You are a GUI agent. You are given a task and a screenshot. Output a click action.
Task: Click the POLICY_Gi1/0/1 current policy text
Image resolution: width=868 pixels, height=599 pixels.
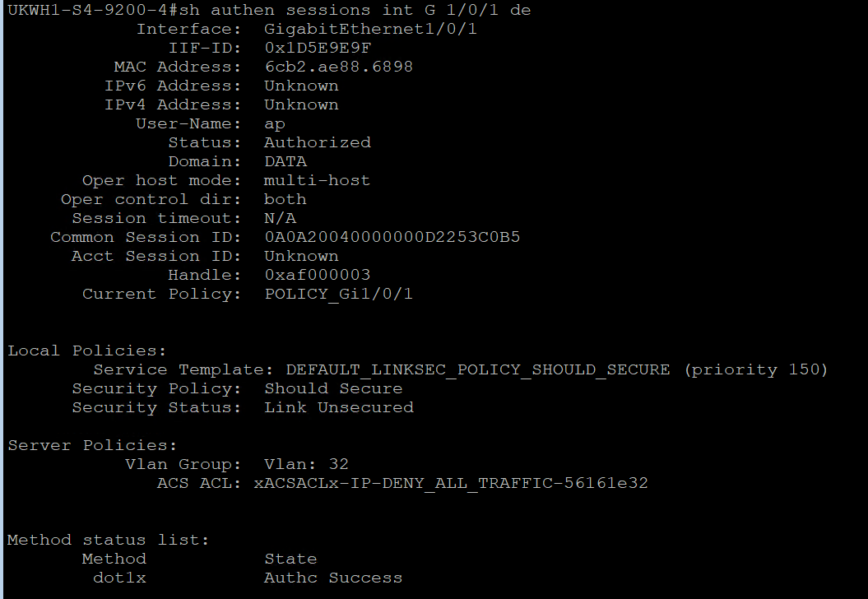(x=339, y=294)
